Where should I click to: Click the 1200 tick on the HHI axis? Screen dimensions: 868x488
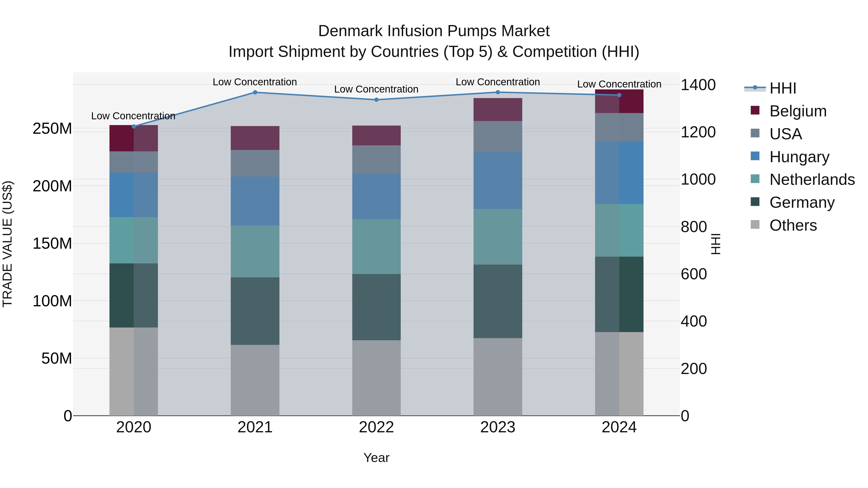[x=698, y=132]
